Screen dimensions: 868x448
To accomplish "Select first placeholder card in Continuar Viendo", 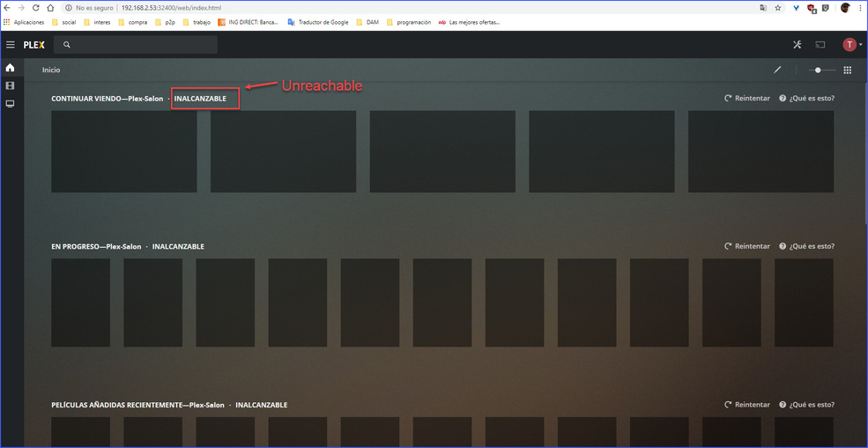I will coord(124,151).
